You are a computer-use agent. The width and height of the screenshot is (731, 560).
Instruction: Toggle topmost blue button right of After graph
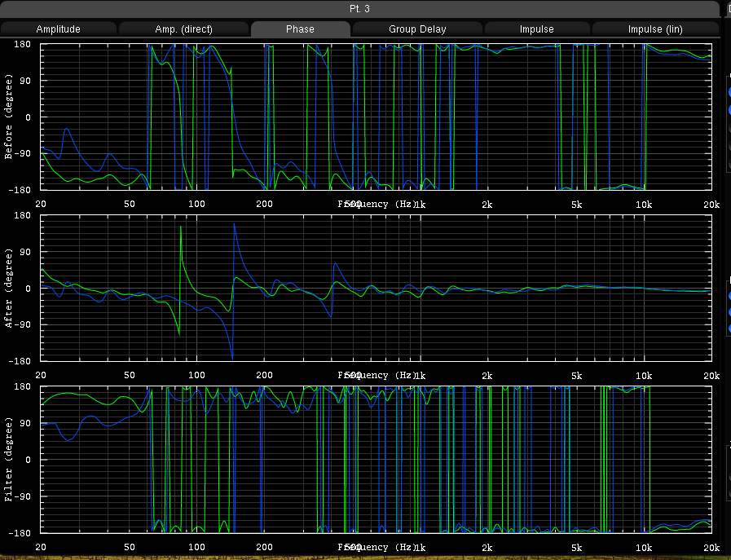click(729, 296)
